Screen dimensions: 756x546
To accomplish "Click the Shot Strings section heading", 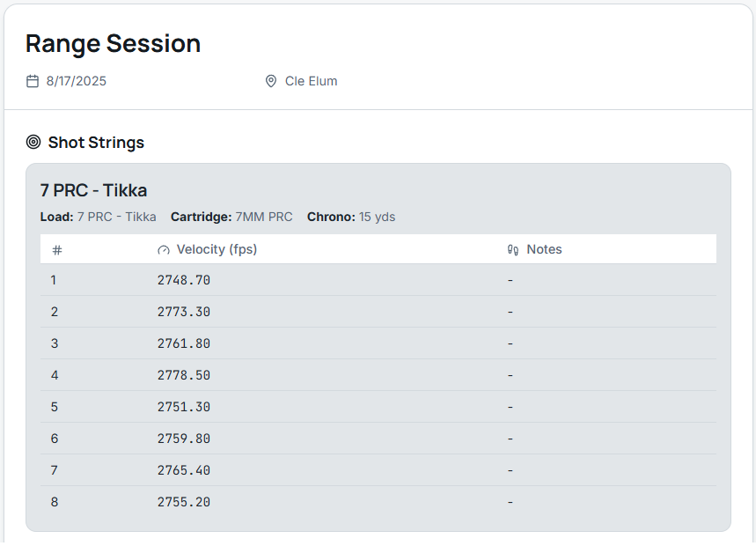I will 96,142.
